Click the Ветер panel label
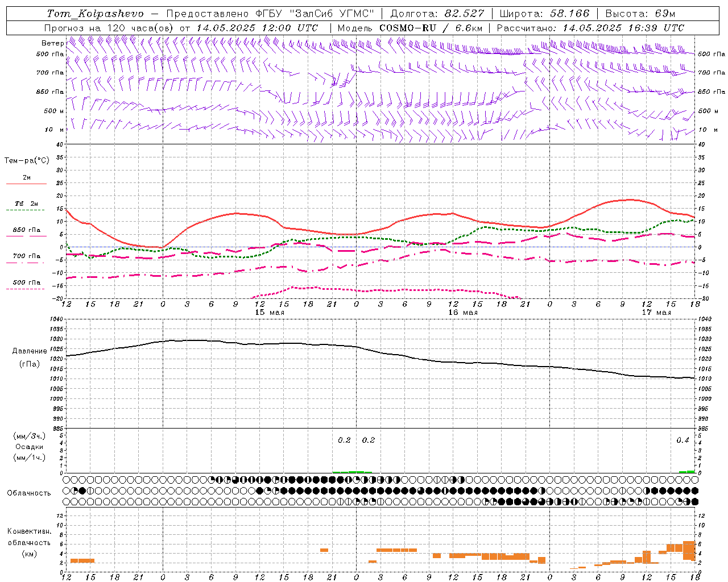This screenshot has width=728, height=582. tap(53, 43)
